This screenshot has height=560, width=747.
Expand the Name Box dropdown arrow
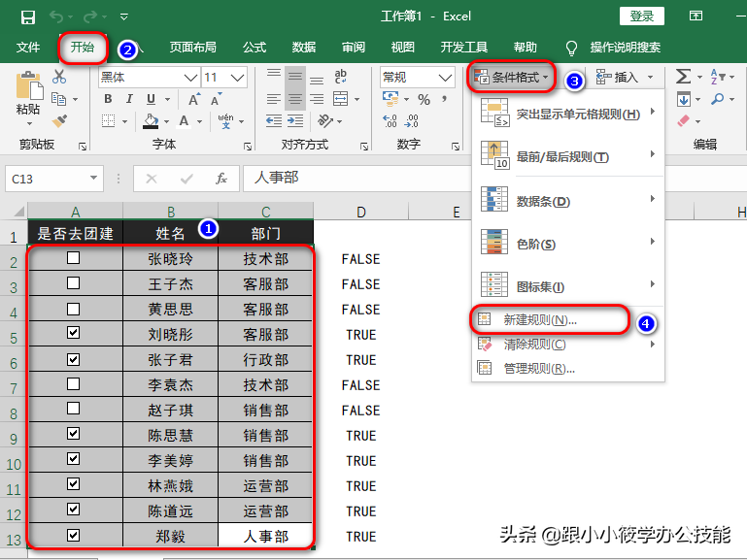[x=94, y=179]
